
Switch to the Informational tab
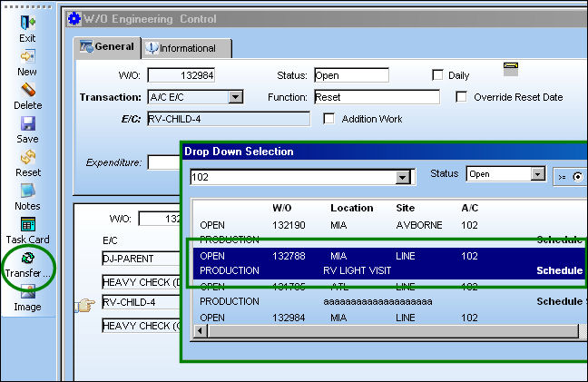(187, 48)
